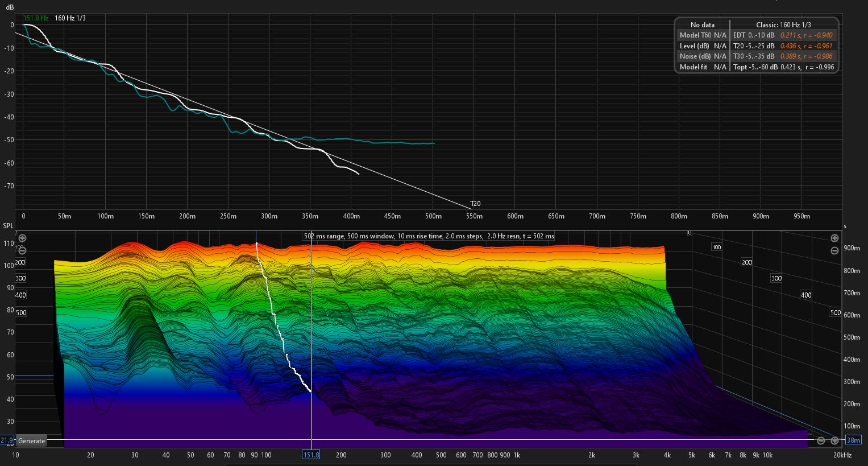Image resolution: width=868 pixels, height=466 pixels.
Task: Click the -70 tick on the dB axis
Action: pyautogui.click(x=9, y=186)
